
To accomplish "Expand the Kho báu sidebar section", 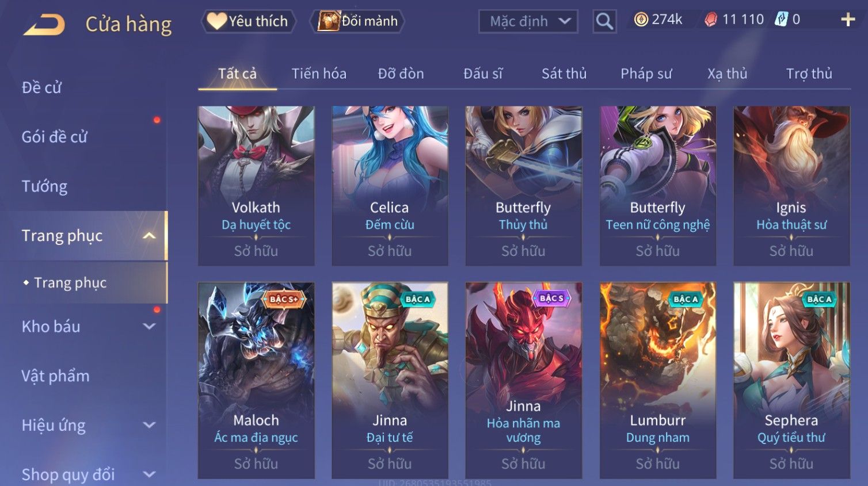I will pos(149,327).
